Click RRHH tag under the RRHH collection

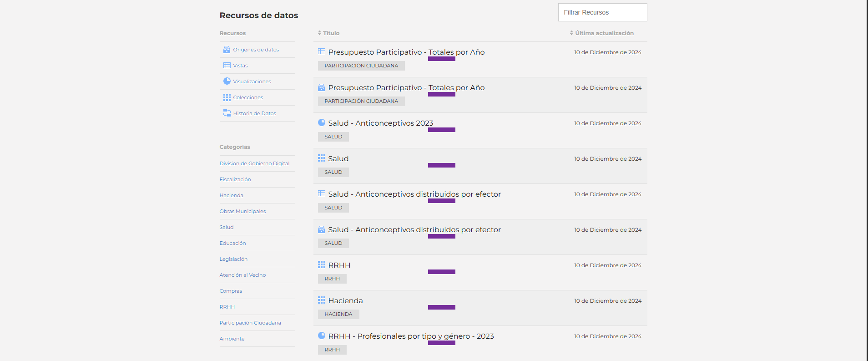coord(332,279)
